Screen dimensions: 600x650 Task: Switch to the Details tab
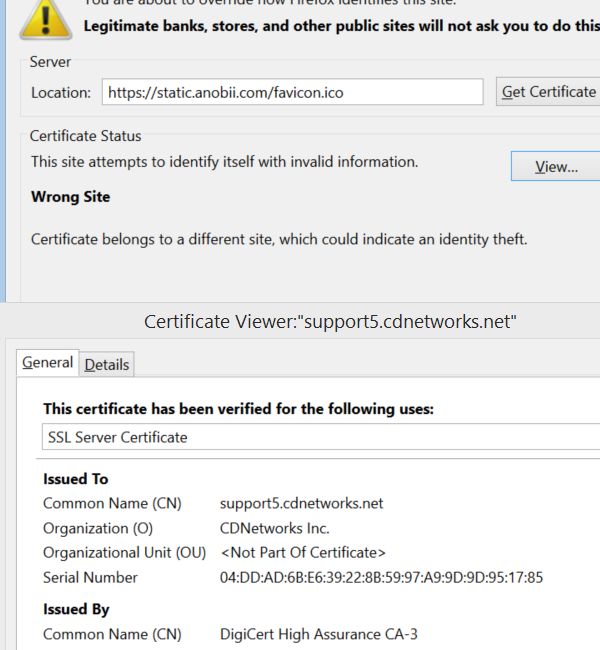tap(107, 365)
